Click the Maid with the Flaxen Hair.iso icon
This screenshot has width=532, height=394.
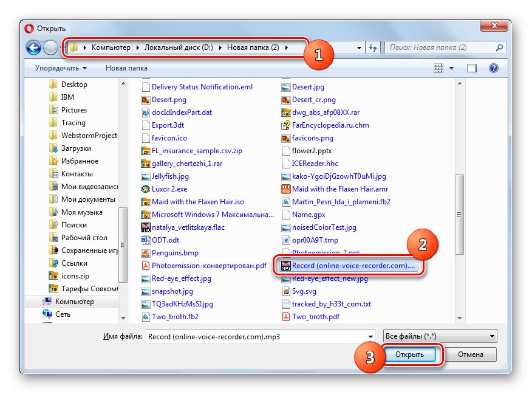click(x=146, y=202)
